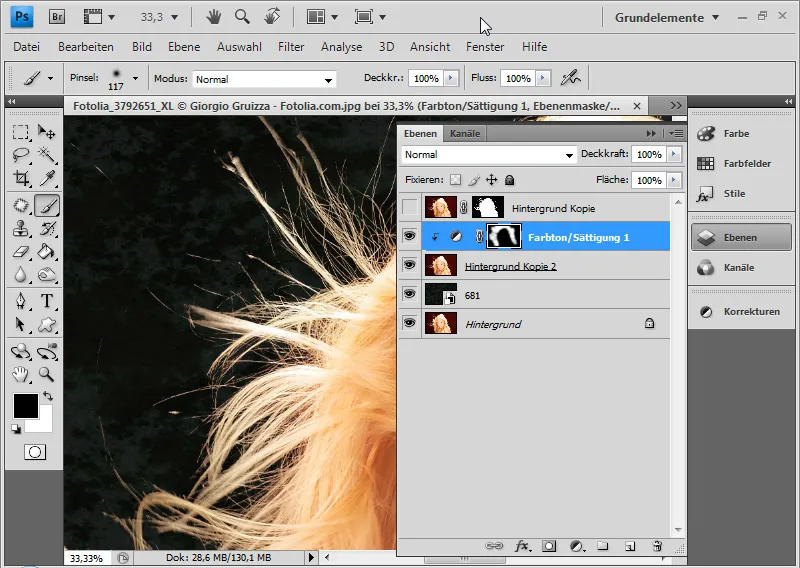The width and height of the screenshot is (800, 568).
Task: Toggle Quick Mask mode
Action: click(35, 452)
